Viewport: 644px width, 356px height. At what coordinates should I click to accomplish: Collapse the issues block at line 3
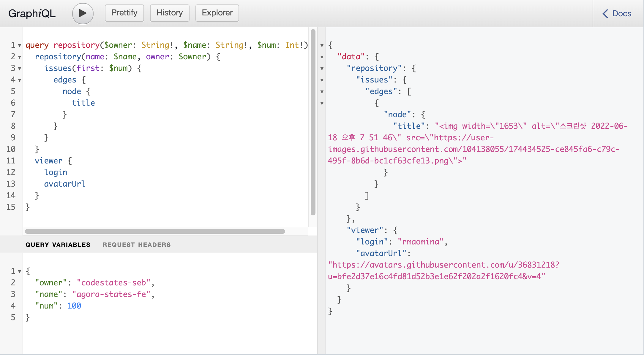pyautogui.click(x=20, y=69)
